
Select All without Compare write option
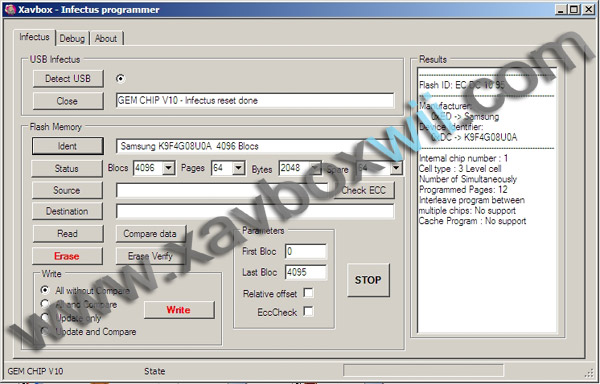[45, 290]
